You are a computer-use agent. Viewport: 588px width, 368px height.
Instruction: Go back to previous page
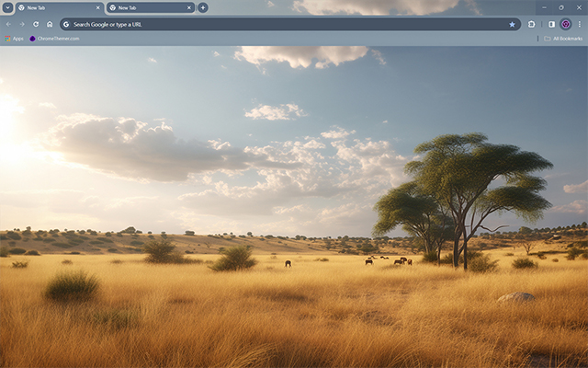coord(8,25)
